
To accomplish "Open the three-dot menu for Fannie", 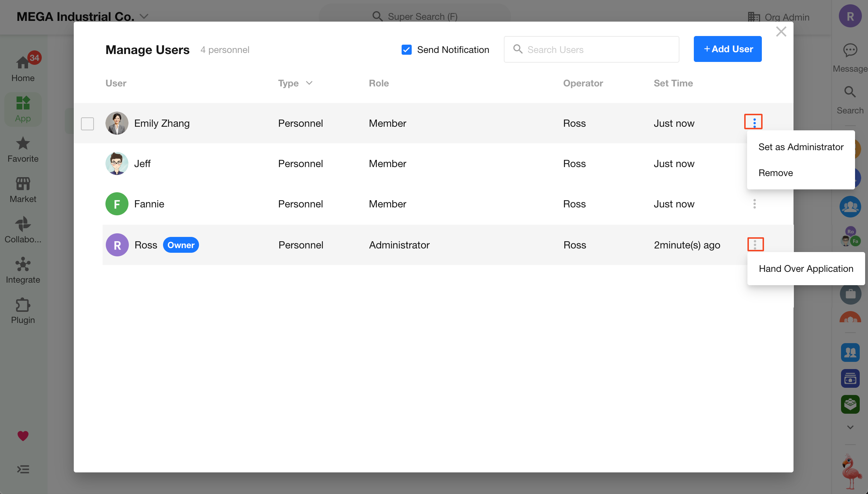I will click(755, 204).
